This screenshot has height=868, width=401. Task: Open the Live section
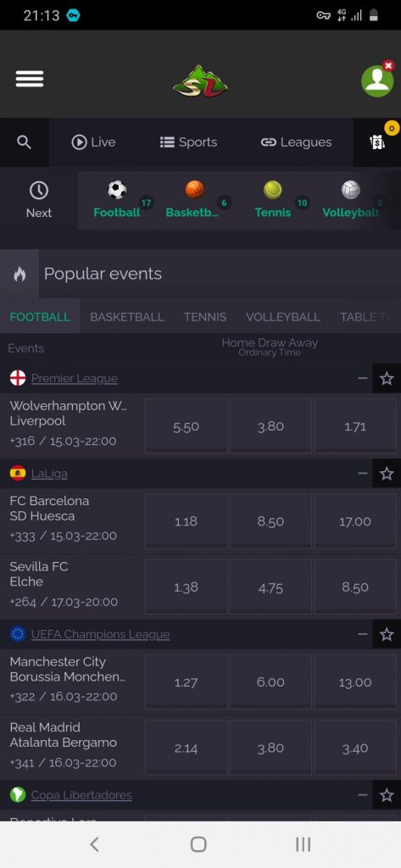click(x=93, y=142)
